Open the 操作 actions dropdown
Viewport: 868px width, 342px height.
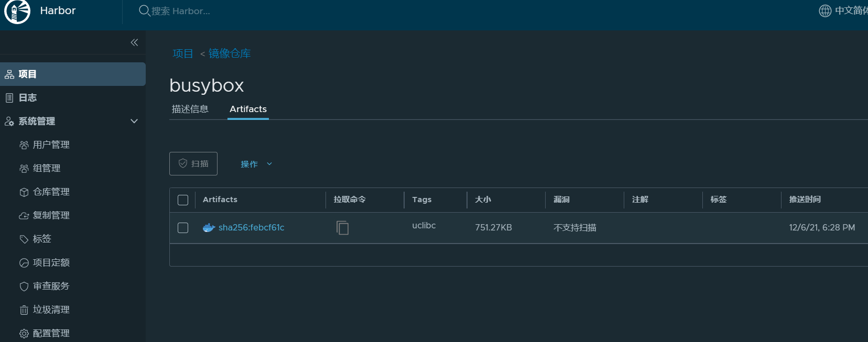[x=256, y=164]
